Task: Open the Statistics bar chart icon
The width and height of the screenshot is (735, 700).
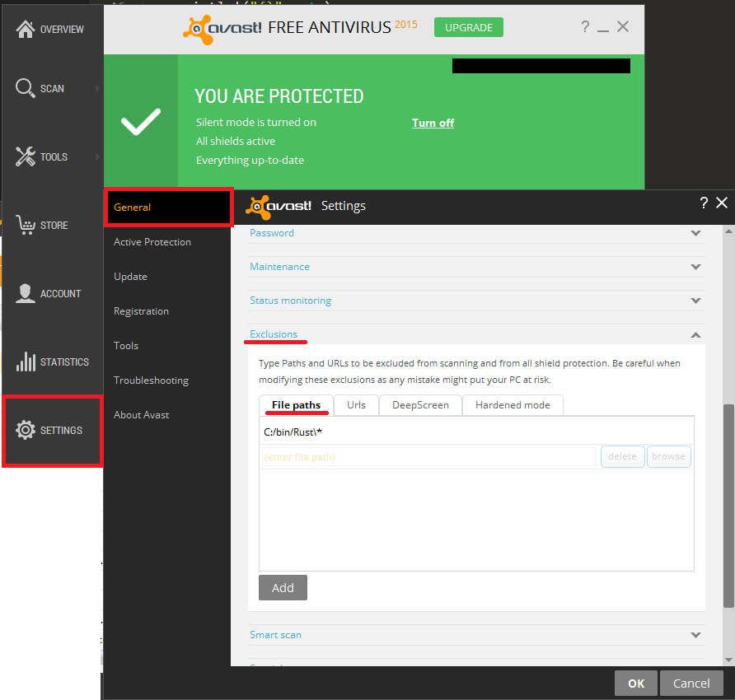Action: 26,362
